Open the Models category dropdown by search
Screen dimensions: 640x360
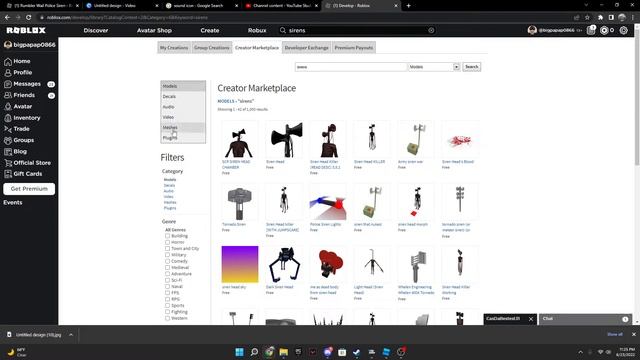pyautogui.click(x=434, y=67)
